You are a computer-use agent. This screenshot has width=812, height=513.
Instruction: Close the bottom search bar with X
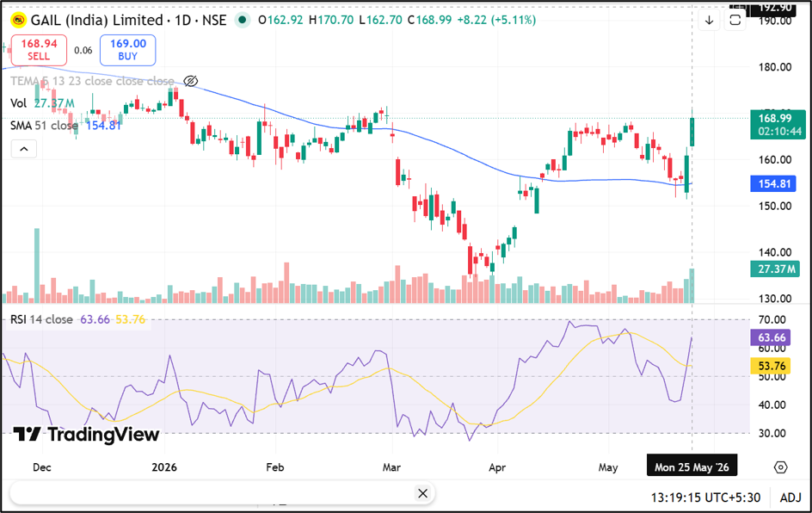pyautogui.click(x=422, y=493)
